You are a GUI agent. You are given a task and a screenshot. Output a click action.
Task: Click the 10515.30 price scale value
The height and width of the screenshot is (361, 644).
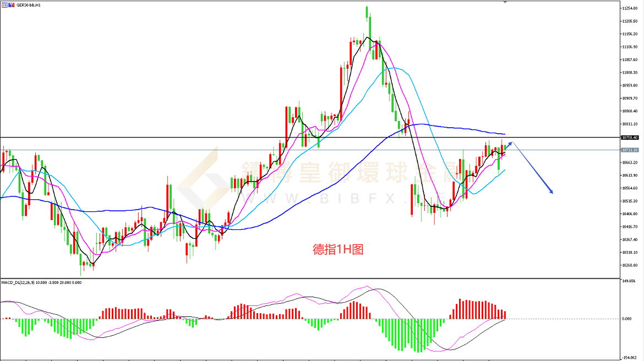[630, 201]
